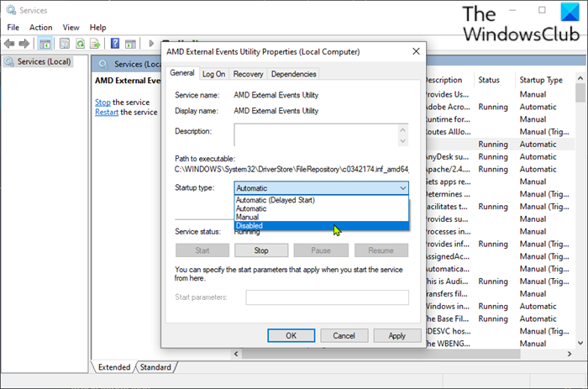Switch to the General tab

point(182,73)
